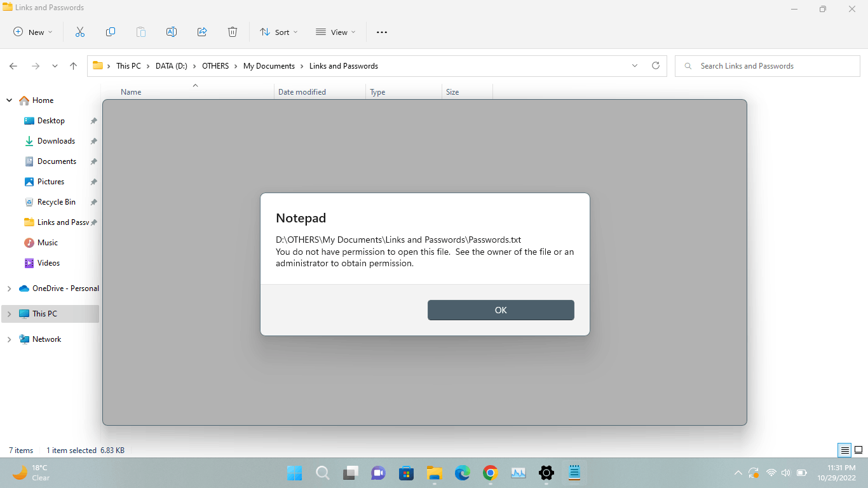Open Microsoft Edge from the taskbar
868x488 pixels.
(462, 473)
